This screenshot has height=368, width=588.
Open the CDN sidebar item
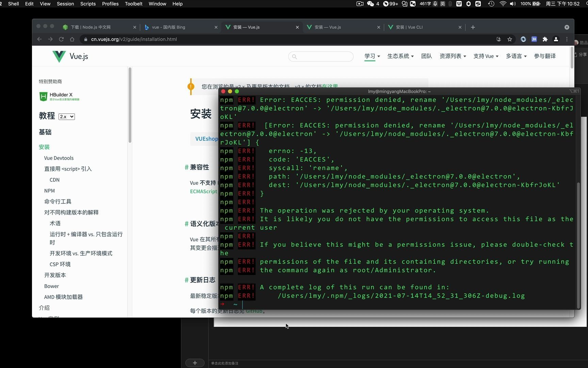click(54, 180)
